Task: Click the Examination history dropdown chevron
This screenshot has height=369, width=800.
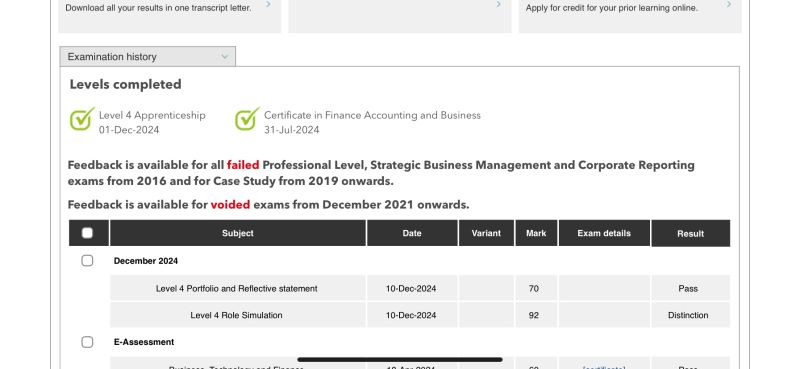Action: (x=224, y=57)
